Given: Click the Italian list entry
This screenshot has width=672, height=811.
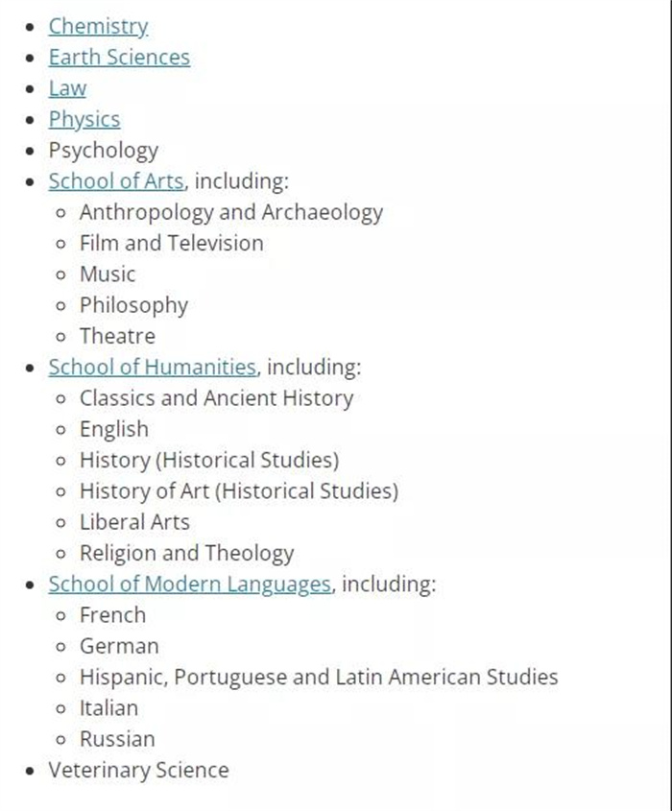Looking at the screenshot, I should pyautogui.click(x=108, y=708).
